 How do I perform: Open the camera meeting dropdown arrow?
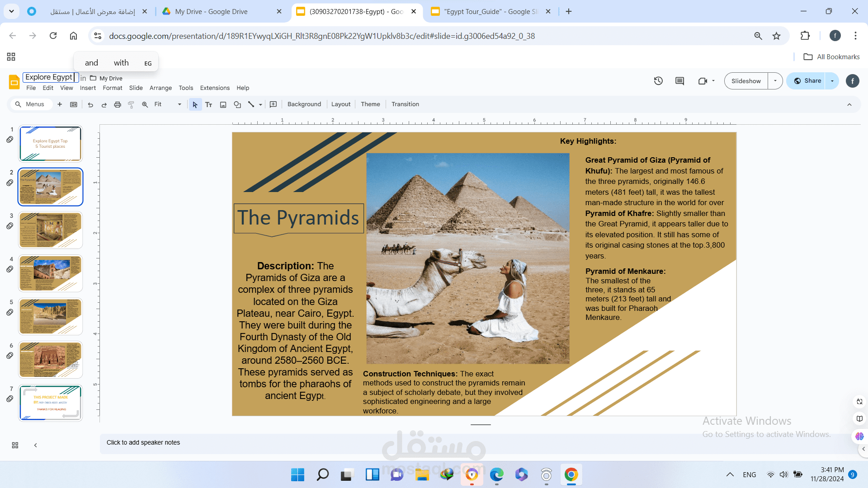click(x=713, y=81)
